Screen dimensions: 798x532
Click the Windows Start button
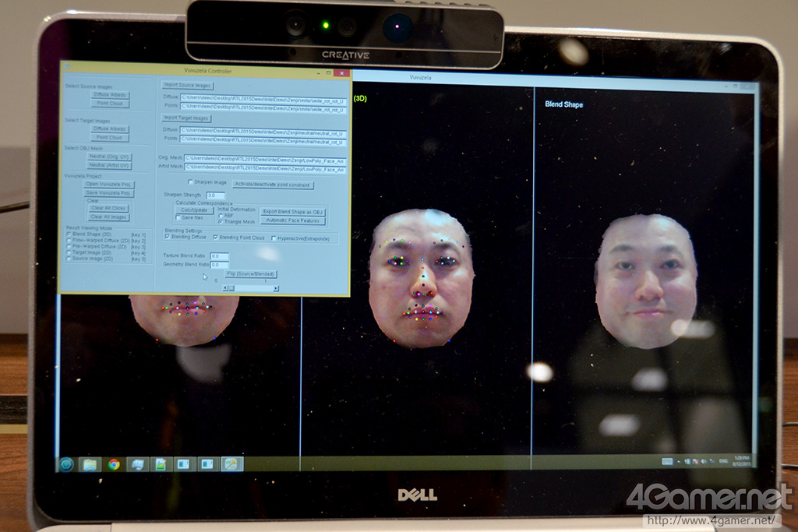[66, 465]
